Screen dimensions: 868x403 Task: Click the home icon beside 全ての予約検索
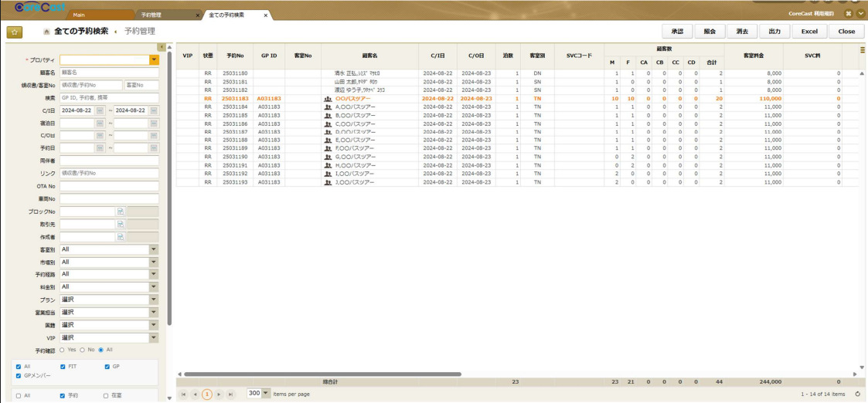coord(46,32)
